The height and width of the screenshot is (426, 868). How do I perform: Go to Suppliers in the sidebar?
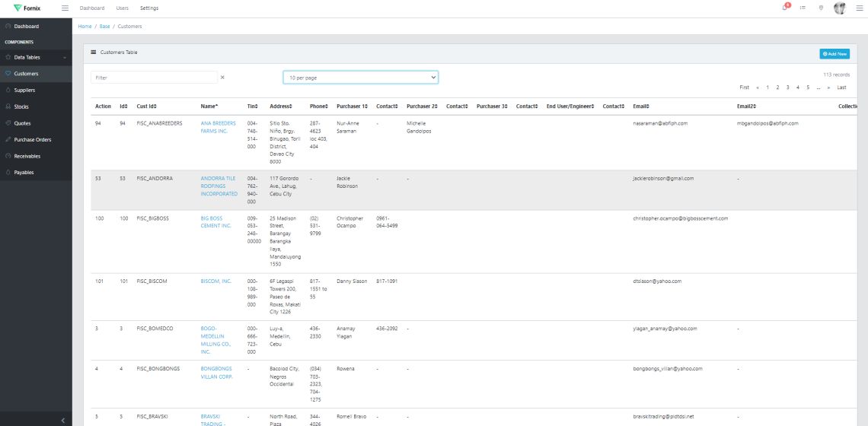coord(25,90)
